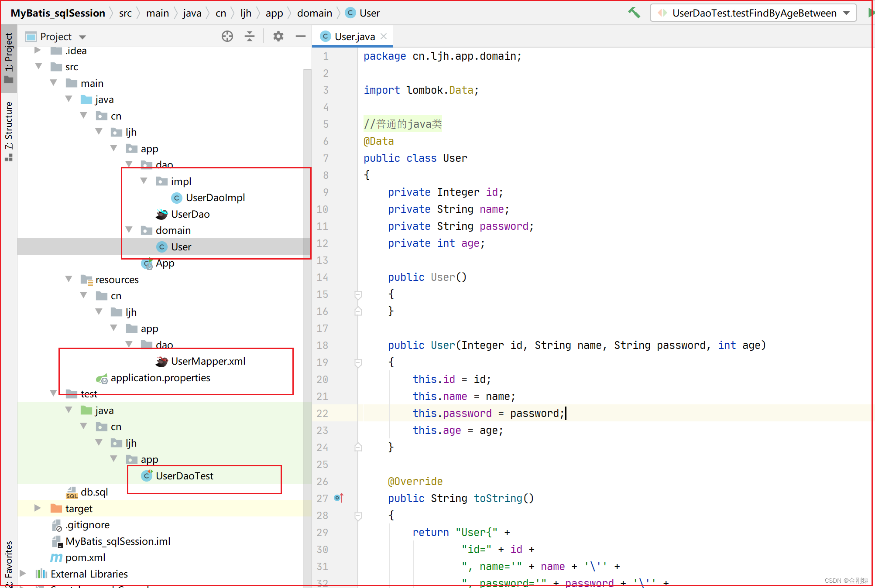
Task: Collapse the domain package
Action: tap(129, 230)
